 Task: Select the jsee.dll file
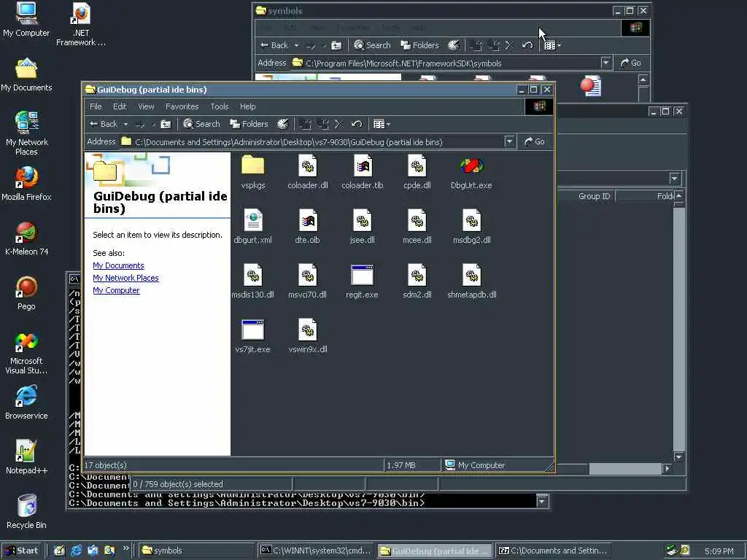click(362, 227)
